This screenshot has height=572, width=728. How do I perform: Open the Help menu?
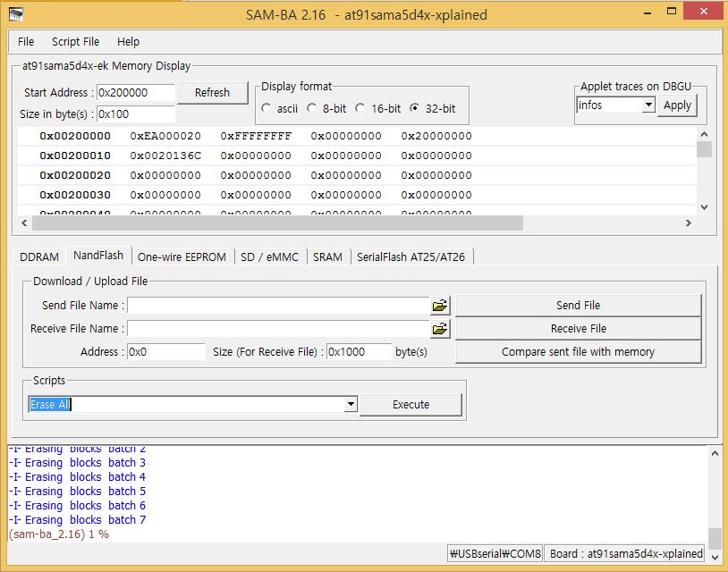coord(128,41)
